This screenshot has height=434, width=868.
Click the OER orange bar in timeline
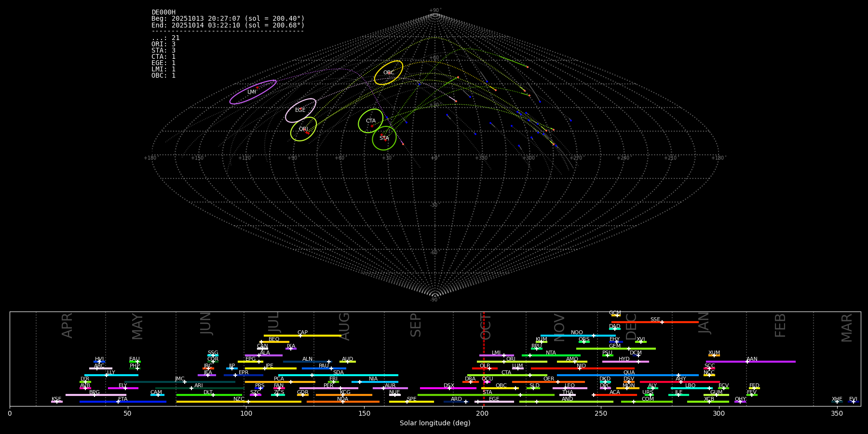[548, 382]
